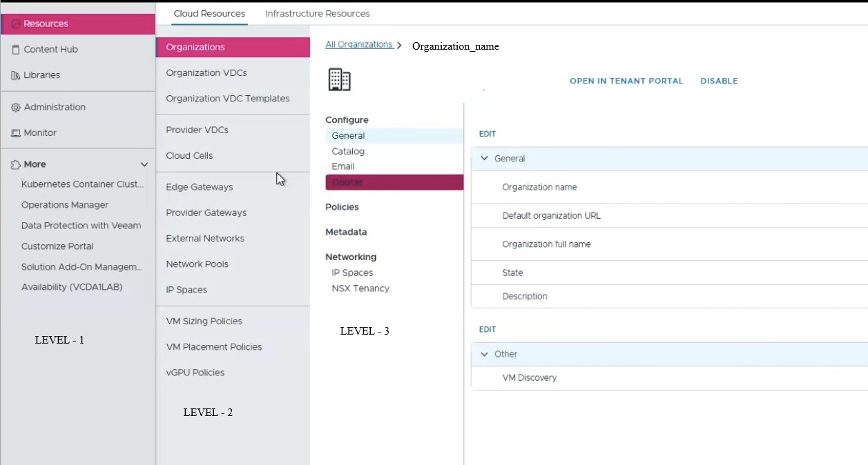Collapse the Other section chevron
The image size is (868, 465).
coord(484,354)
